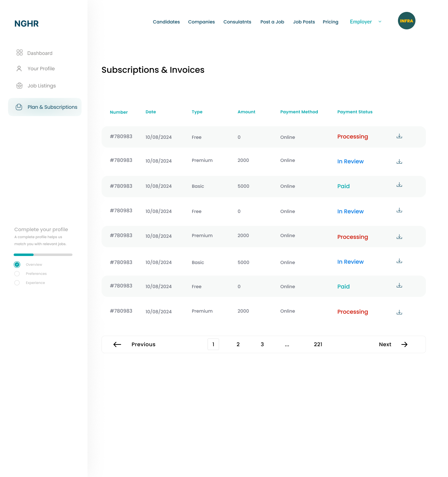The width and height of the screenshot is (448, 477).
Task: Jump to last page 221
Action: click(318, 344)
